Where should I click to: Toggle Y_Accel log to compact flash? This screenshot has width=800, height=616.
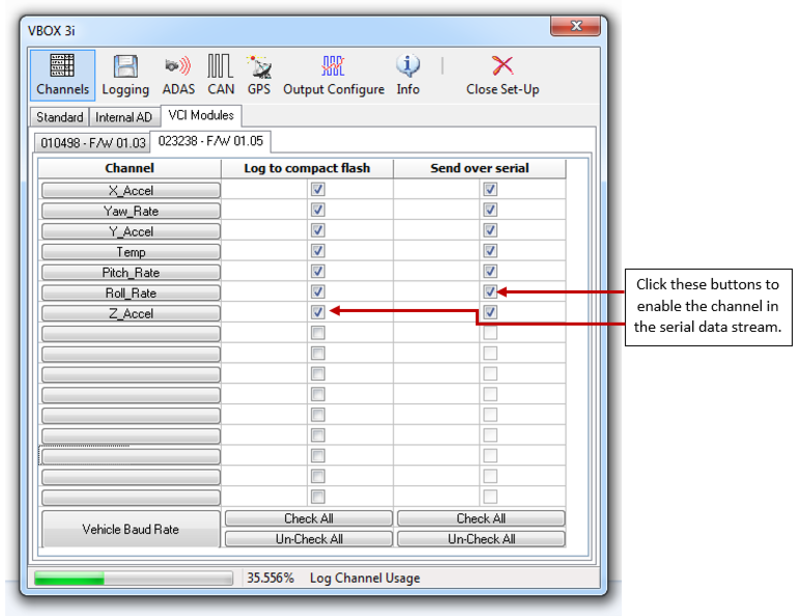tap(318, 230)
